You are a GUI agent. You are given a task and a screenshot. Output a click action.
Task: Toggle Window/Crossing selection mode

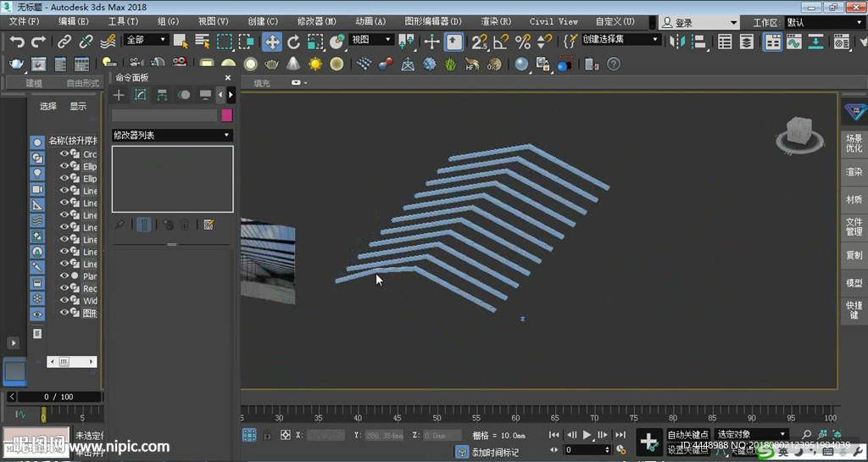pyautogui.click(x=246, y=42)
